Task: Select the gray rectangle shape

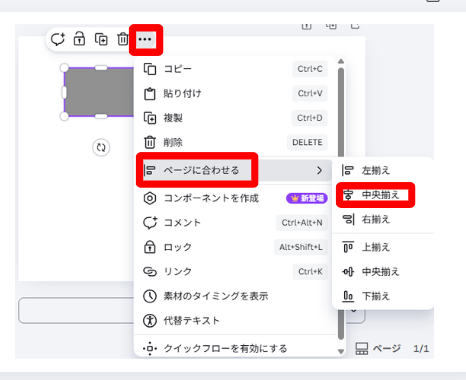Action: click(99, 92)
